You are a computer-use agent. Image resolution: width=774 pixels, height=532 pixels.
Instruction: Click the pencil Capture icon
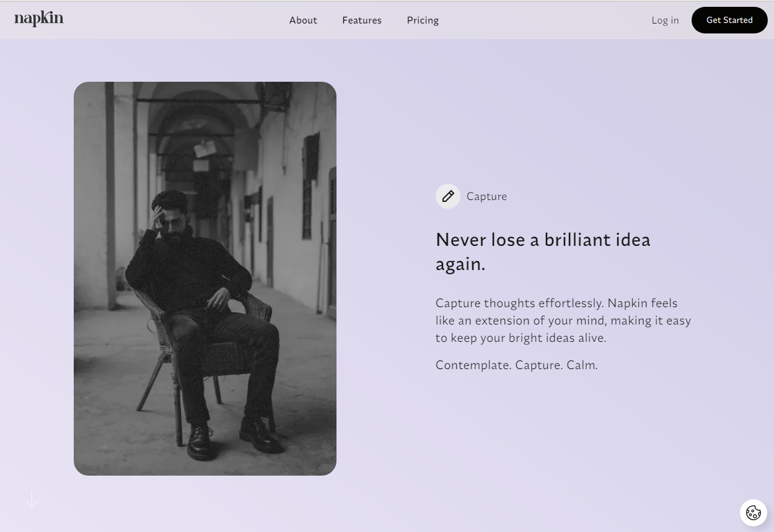pos(448,196)
